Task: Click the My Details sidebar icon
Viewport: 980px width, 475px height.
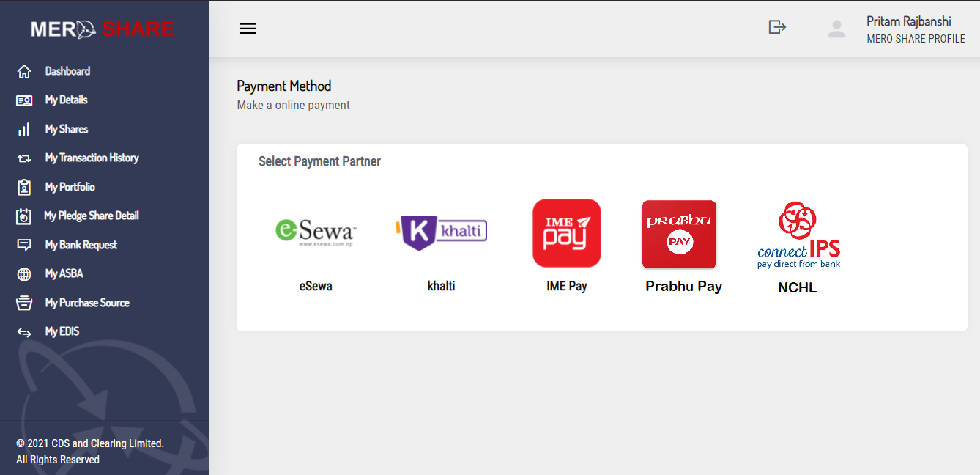Action: [x=23, y=100]
